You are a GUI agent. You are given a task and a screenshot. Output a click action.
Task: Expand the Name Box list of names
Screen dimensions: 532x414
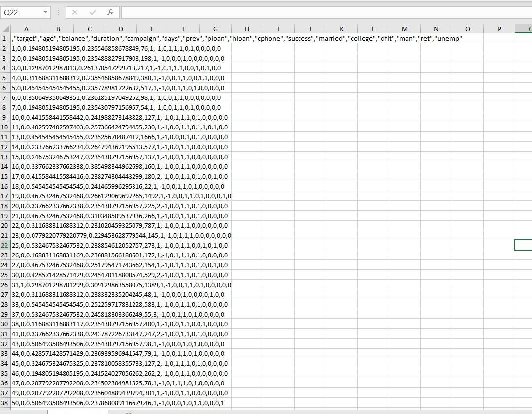[x=47, y=12]
